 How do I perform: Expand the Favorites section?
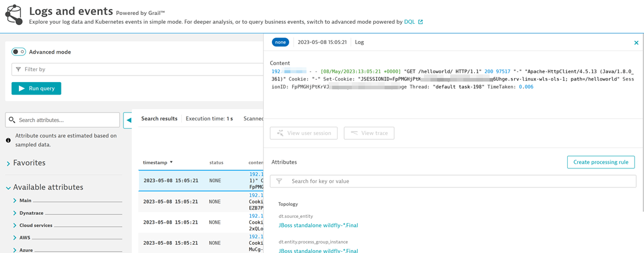[8, 163]
